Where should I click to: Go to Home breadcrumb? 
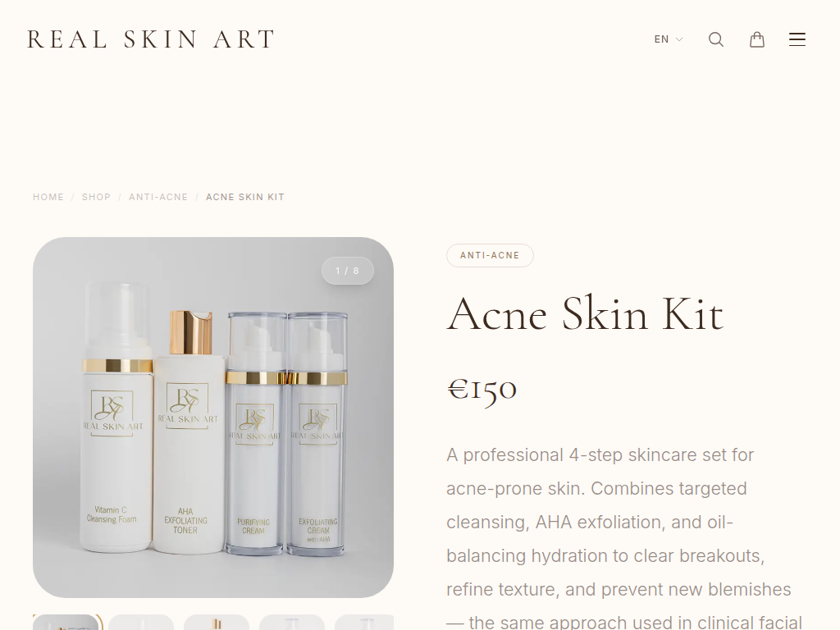click(x=48, y=197)
